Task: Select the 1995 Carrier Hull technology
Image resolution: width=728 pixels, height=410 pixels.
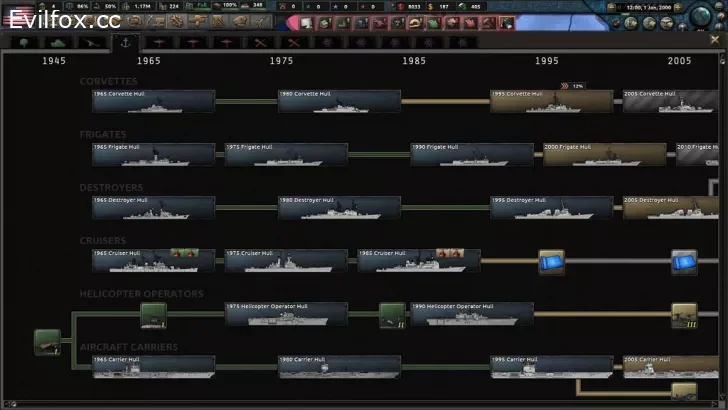Action: click(x=551, y=367)
